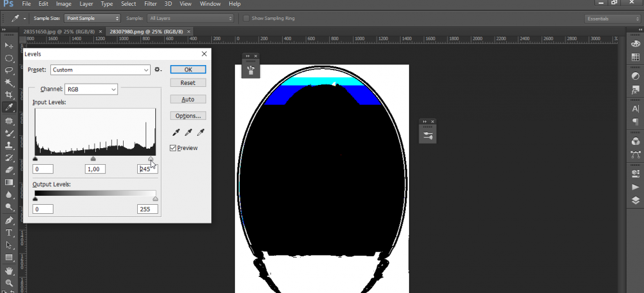Toggle the Preview checkbox in Levels
The width and height of the screenshot is (644, 293).
pyautogui.click(x=173, y=148)
